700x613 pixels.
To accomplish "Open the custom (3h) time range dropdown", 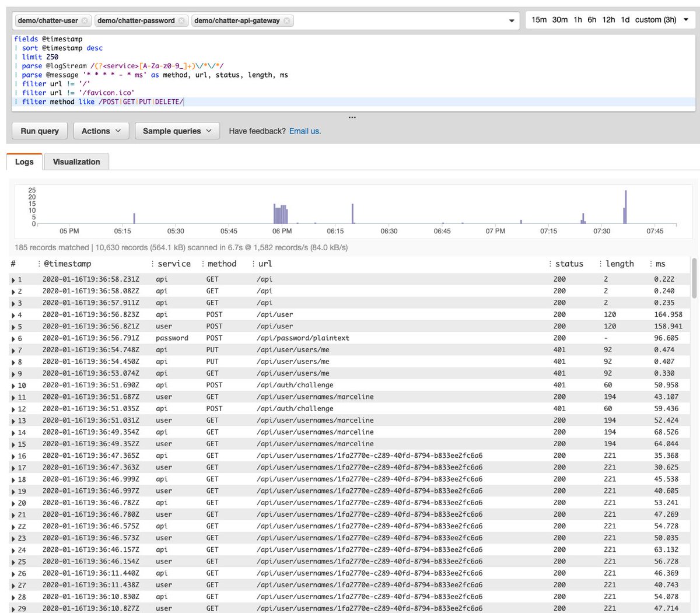I will click(x=661, y=20).
